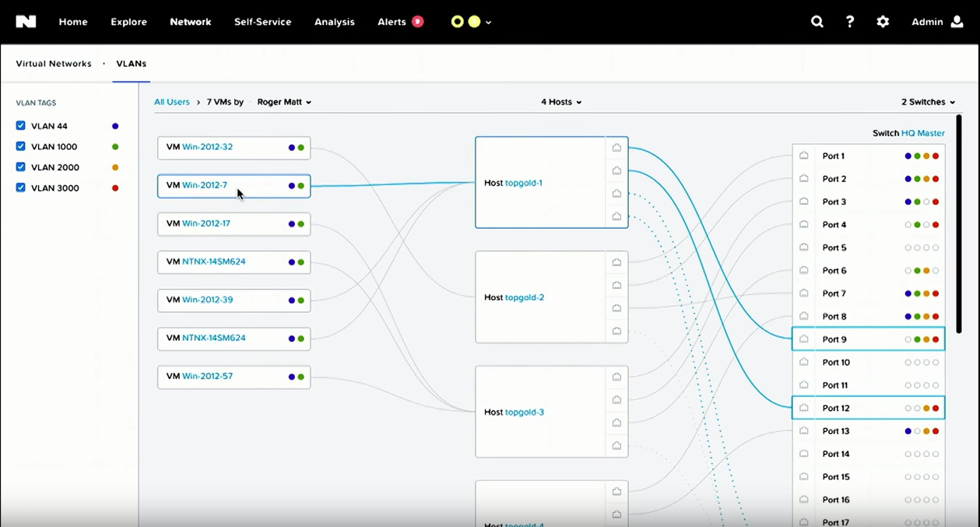Open the topgold-3 host link
This screenshot has height=527, width=980.
[x=525, y=412]
